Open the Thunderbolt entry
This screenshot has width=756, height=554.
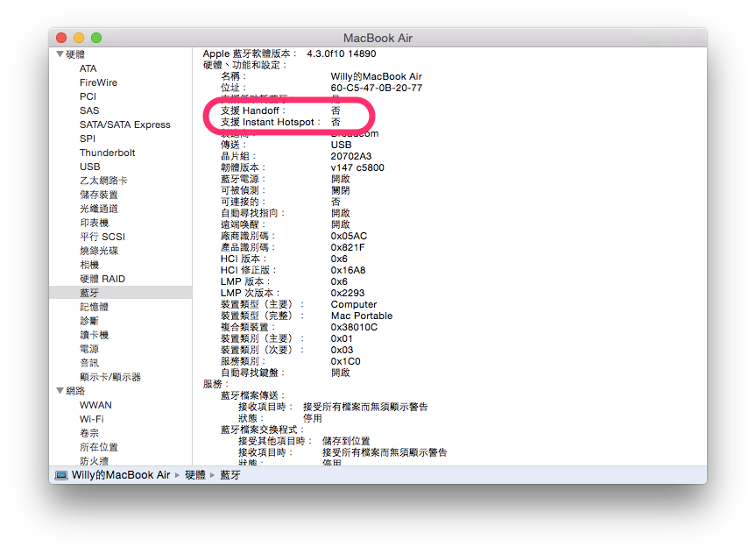pyautogui.click(x=107, y=153)
